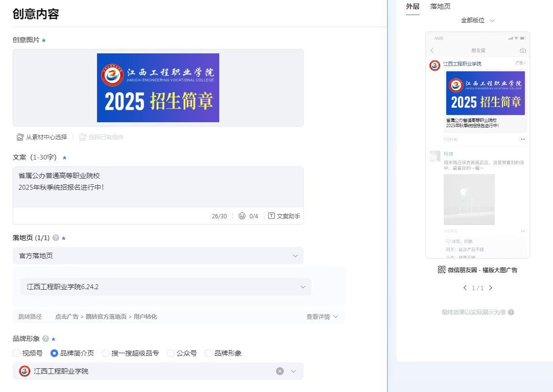Click the 江西工程职业学院 name in preview post
Image resolution: width=553 pixels, height=392 pixels.
[462, 64]
